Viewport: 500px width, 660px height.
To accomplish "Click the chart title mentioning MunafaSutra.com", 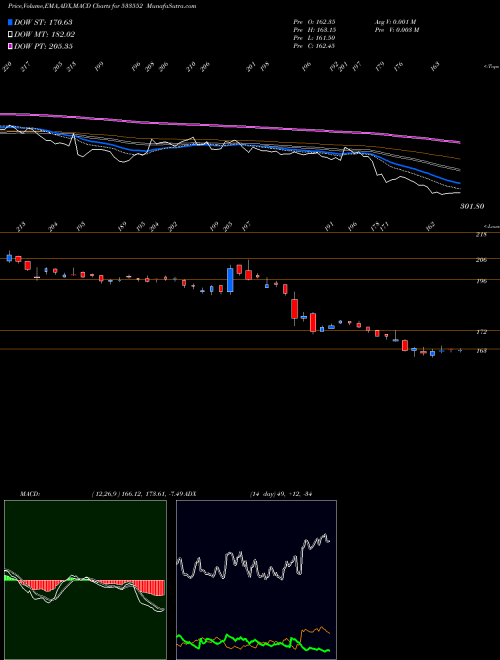I will [x=102, y=6].
